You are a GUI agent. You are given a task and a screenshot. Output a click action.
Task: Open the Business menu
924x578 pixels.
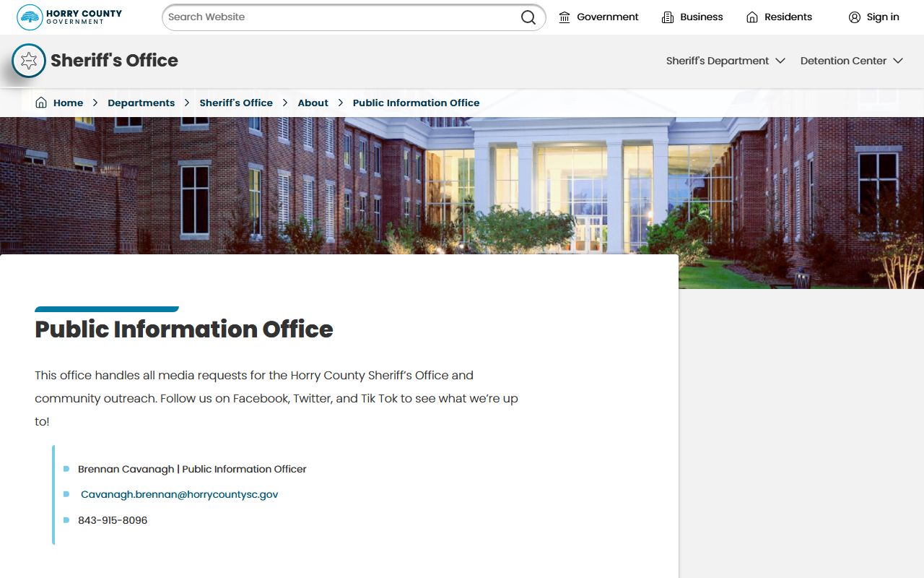[692, 17]
